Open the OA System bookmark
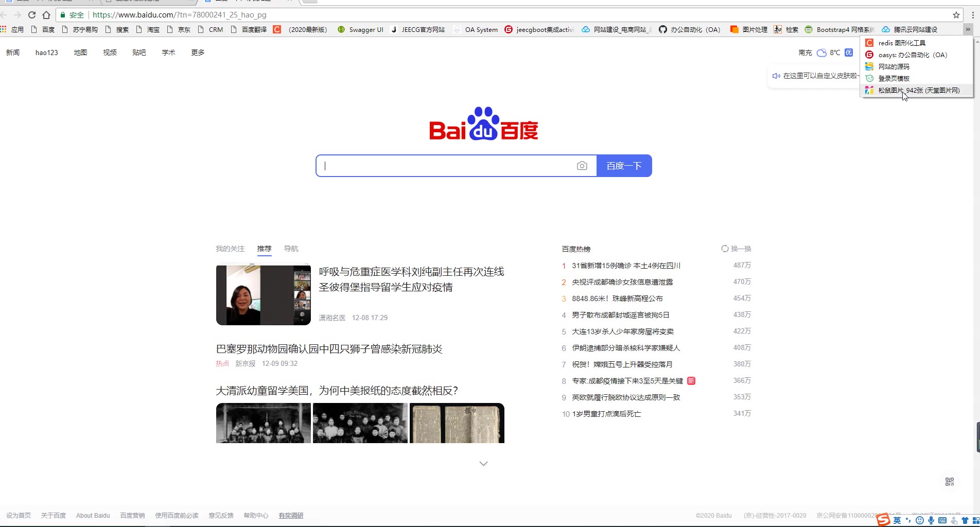The image size is (980, 527). point(476,29)
